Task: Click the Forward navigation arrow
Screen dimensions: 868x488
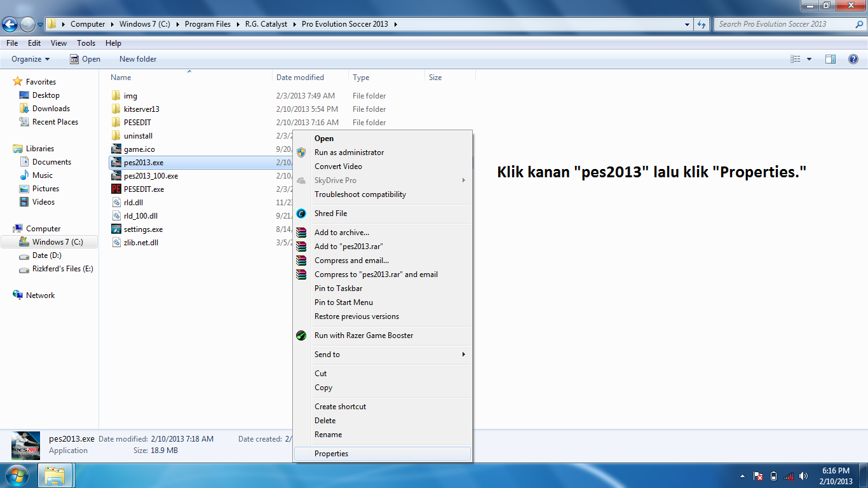Action: 28,25
